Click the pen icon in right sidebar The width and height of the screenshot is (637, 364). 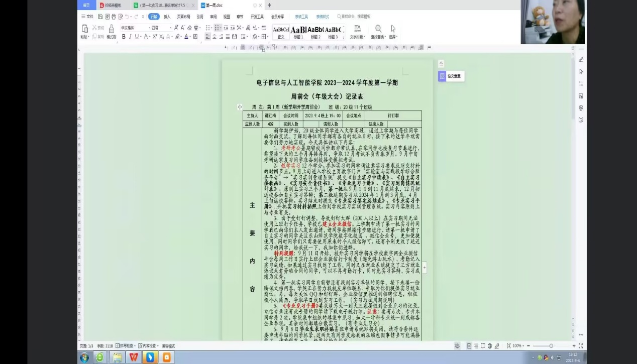(x=581, y=60)
